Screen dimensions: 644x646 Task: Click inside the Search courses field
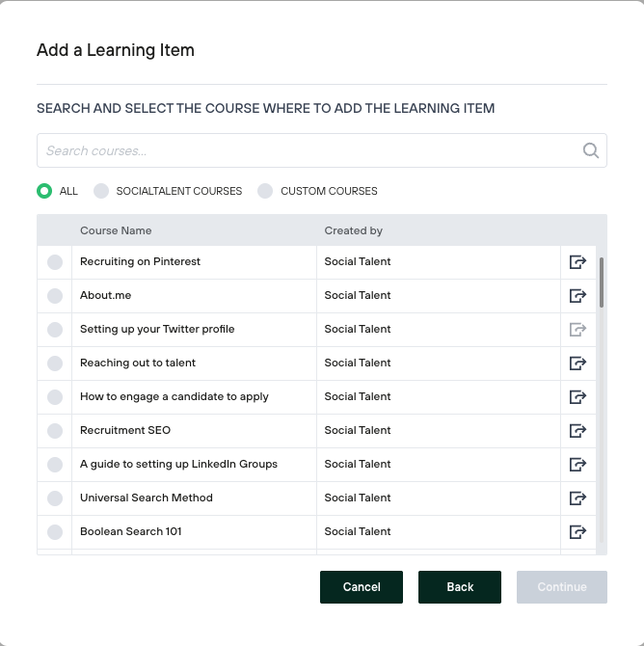[309, 150]
